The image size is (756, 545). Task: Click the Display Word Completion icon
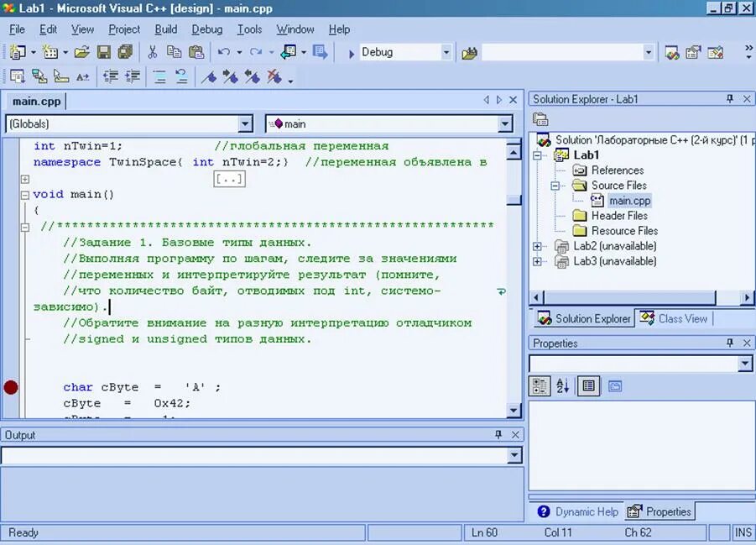82,76
